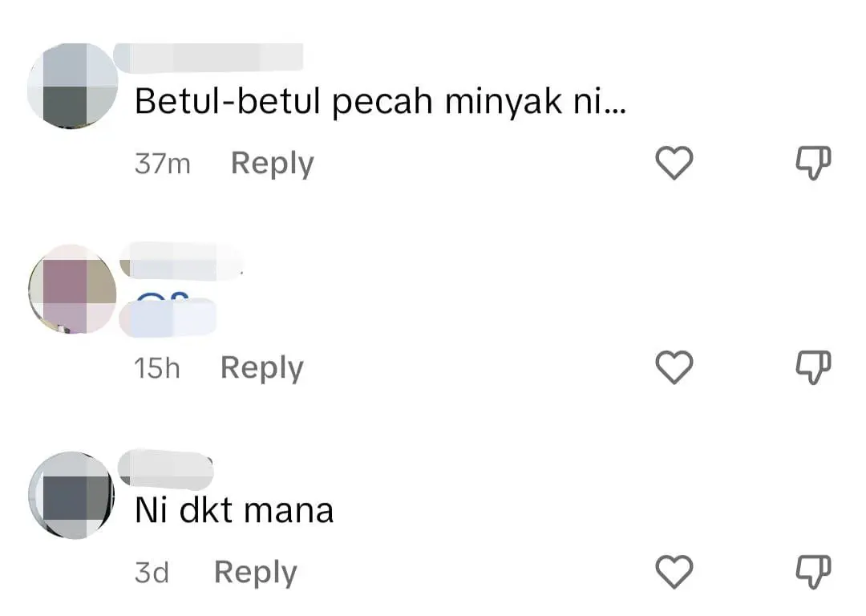
Task: Click the 15h timestamp
Action: tap(157, 369)
